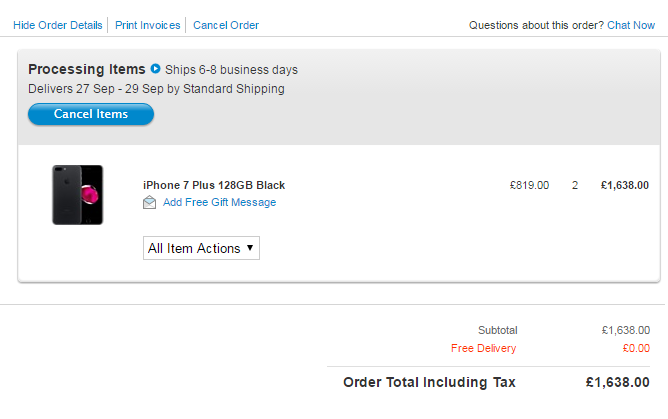Click the Processing Items heading
The height and width of the screenshot is (419, 668).
(87, 69)
